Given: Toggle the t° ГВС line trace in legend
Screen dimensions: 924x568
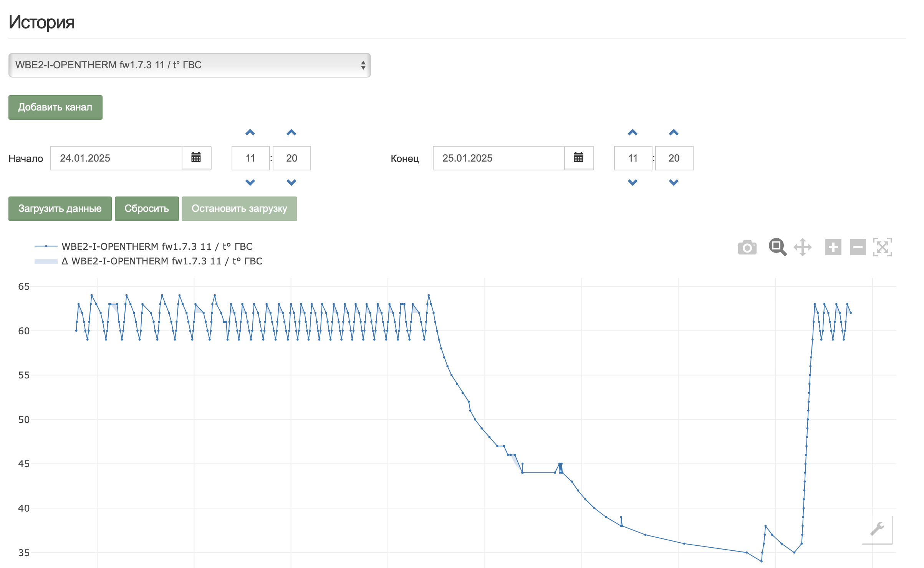Looking at the screenshot, I should (144, 246).
